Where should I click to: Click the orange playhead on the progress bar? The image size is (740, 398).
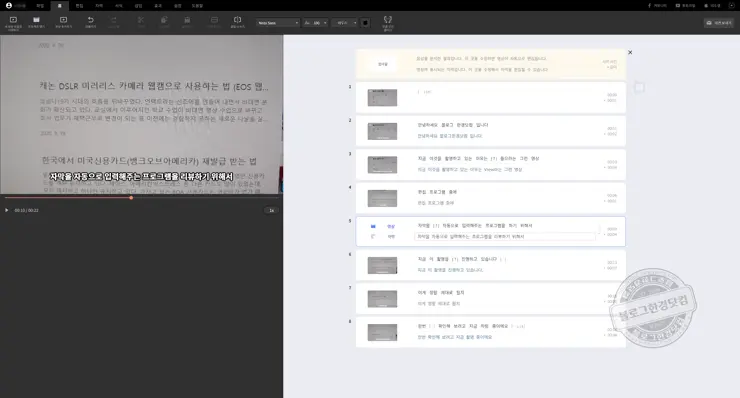click(131, 198)
